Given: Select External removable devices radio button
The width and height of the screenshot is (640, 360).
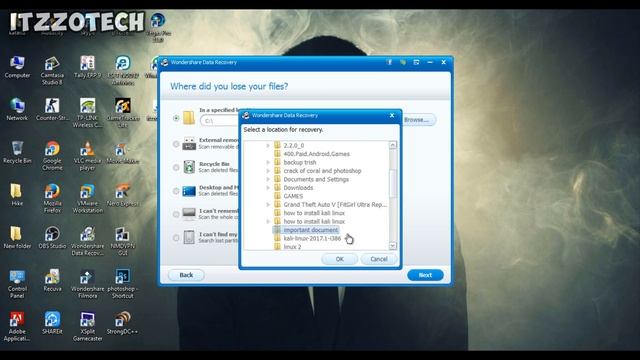Looking at the screenshot, I should tap(176, 144).
